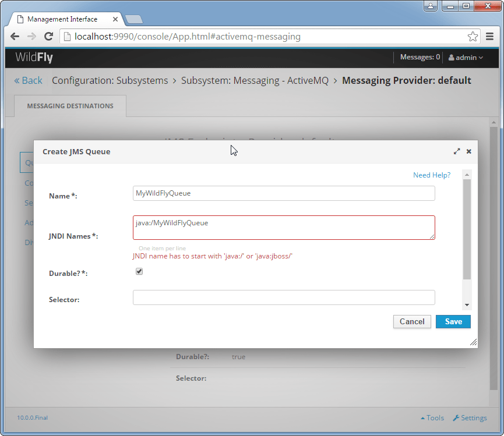
Task: Bookmark this page using the star icon
Action: 473,36
